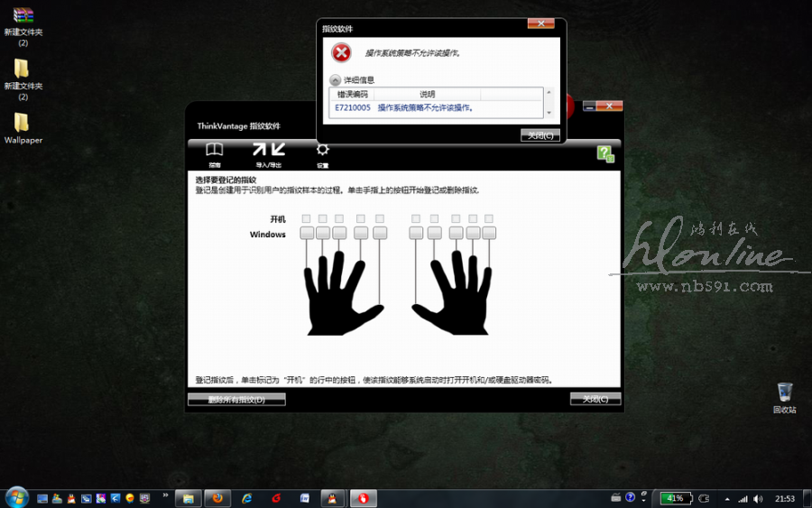Expand the quick launch overflow chevron
The image size is (812, 508).
164,495
